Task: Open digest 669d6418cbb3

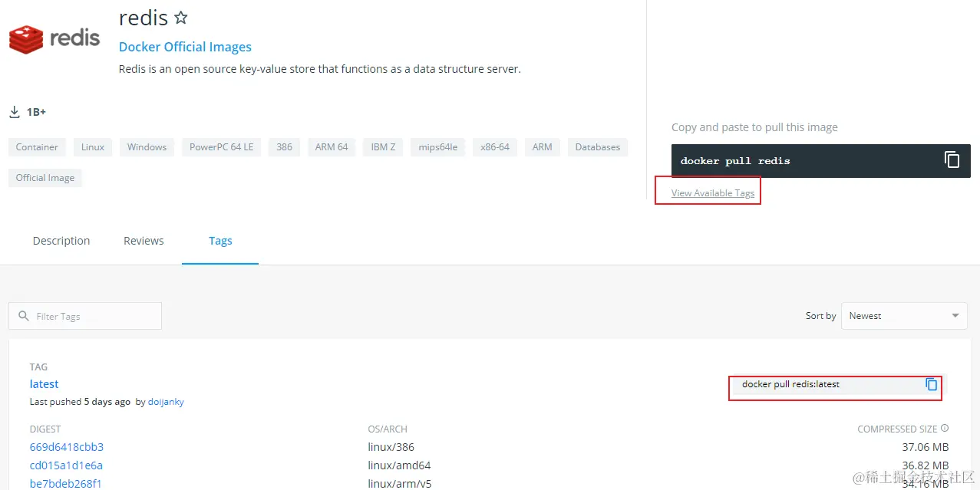Action: click(x=67, y=447)
